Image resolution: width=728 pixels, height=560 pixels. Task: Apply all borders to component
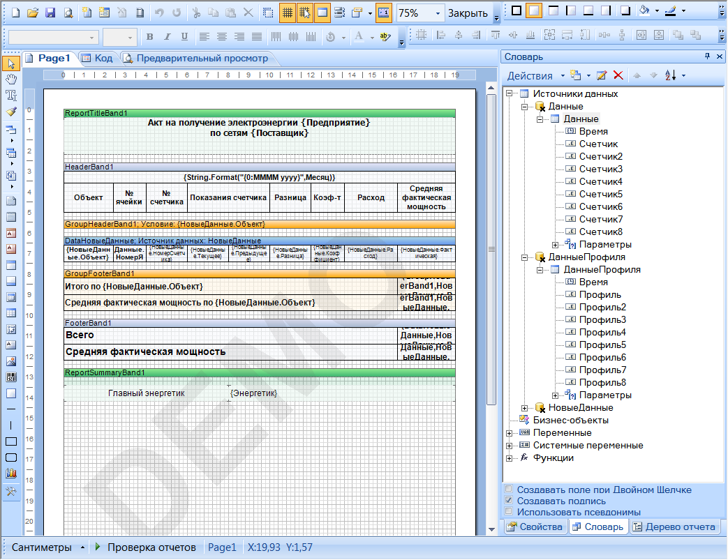pyautogui.click(x=517, y=10)
